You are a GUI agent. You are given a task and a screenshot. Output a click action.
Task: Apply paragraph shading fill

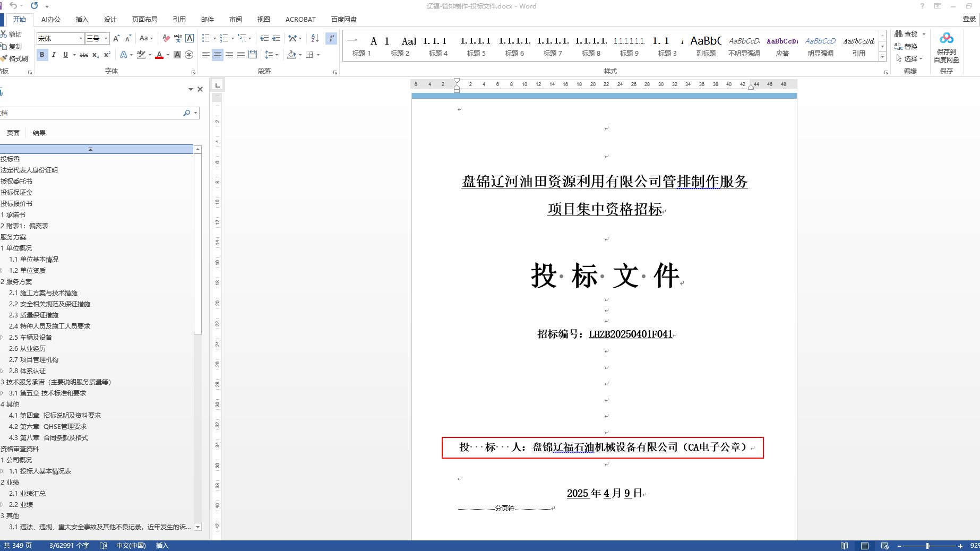tap(291, 55)
